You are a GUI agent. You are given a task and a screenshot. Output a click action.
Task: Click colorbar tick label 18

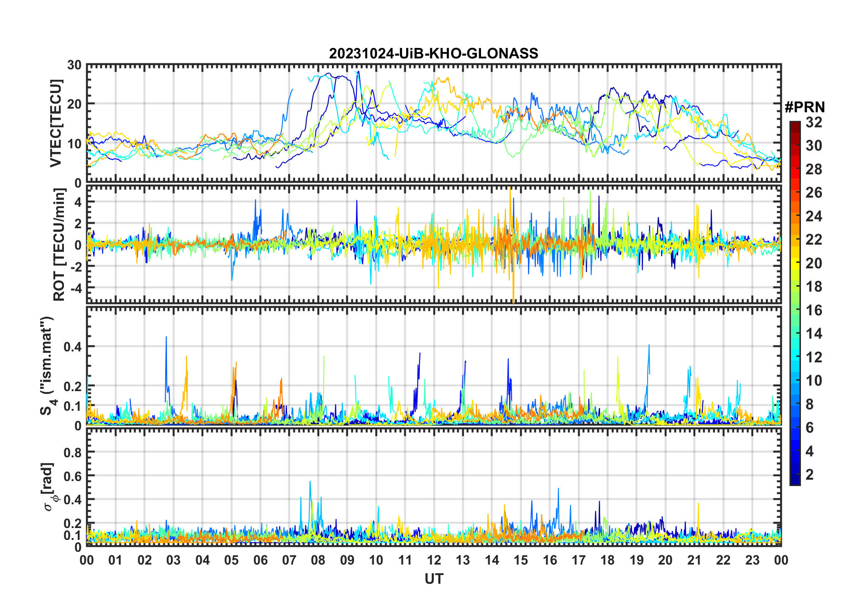pos(814,287)
